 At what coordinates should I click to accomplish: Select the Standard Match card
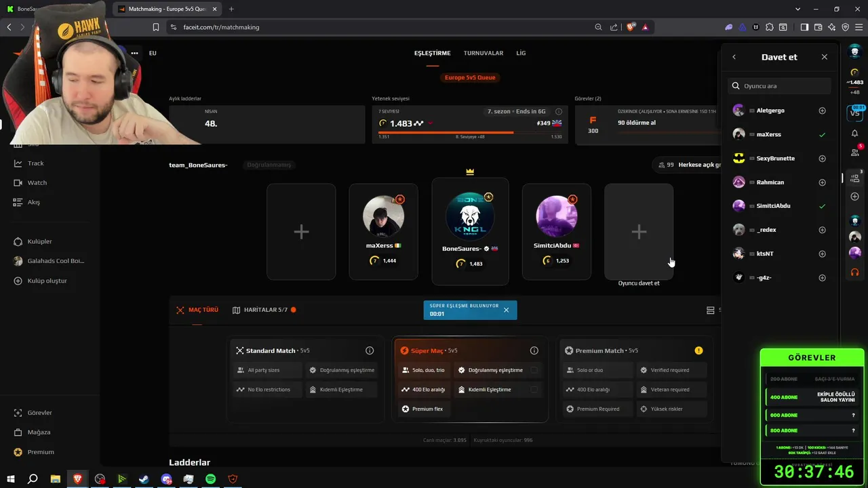[x=305, y=380]
